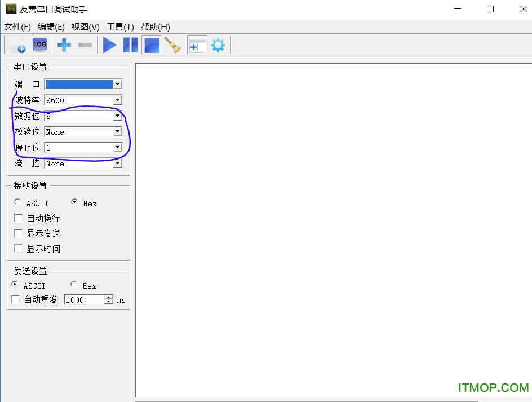Select ASCII radio under 接收设置

pos(18,202)
